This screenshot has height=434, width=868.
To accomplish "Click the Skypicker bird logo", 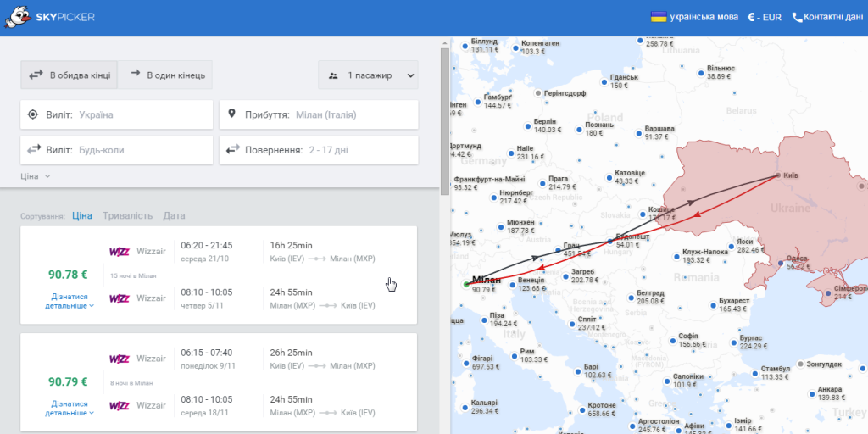I will [18, 17].
